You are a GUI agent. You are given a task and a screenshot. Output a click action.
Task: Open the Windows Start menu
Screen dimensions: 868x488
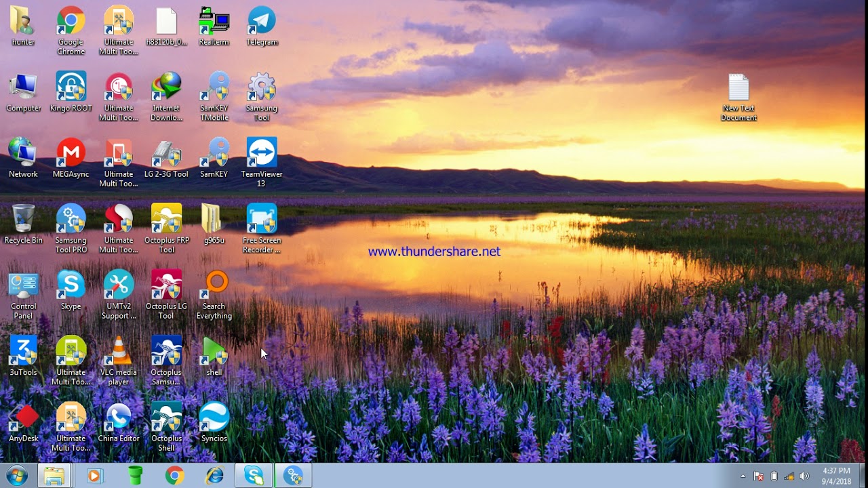coord(16,476)
